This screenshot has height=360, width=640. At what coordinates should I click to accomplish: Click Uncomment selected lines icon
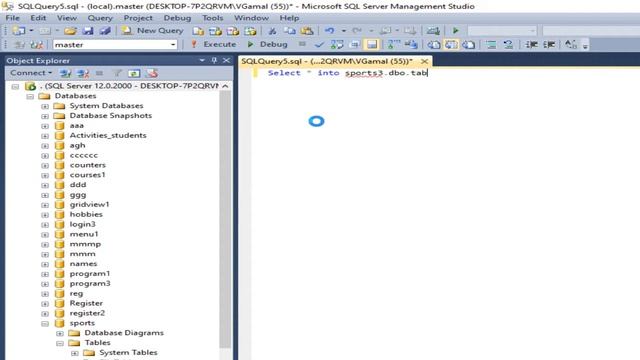(x=508, y=44)
